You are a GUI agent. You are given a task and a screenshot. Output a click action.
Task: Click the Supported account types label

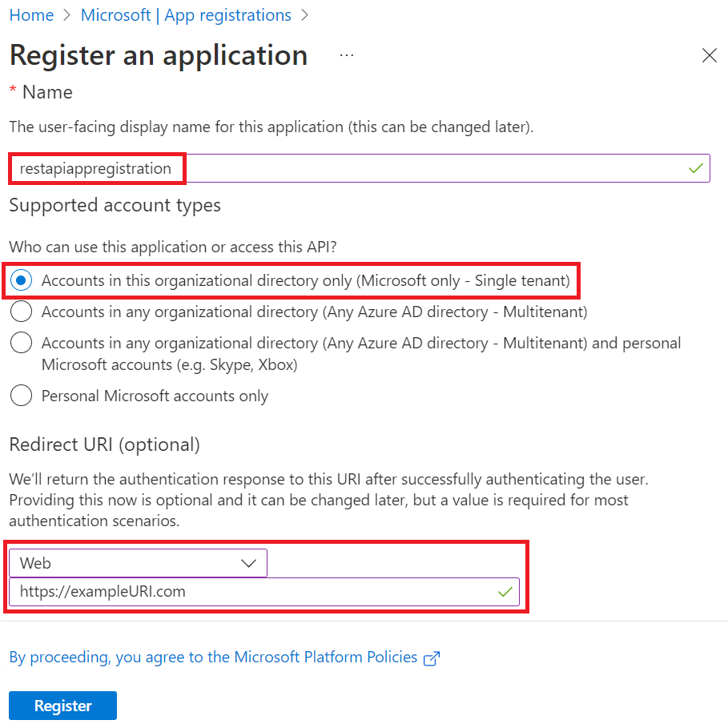click(x=115, y=205)
